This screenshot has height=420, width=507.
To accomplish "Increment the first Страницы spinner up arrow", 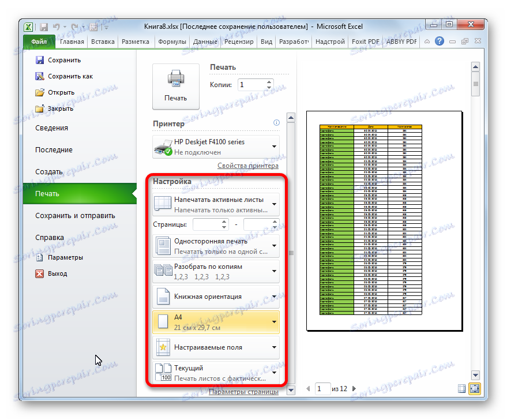I will (224, 222).
